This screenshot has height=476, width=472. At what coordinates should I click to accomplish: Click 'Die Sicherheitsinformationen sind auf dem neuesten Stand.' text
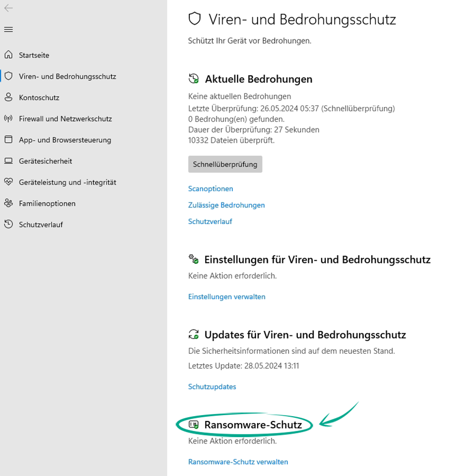click(292, 351)
